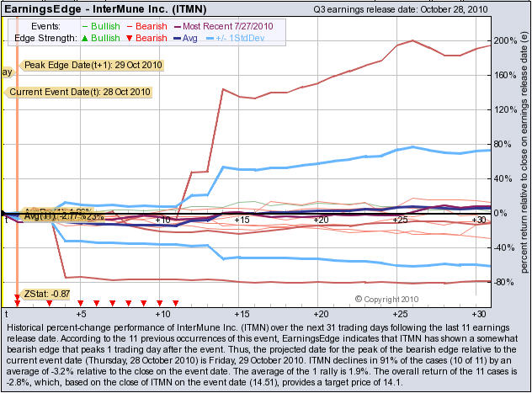Click the ZStat -0.87 label

click(x=49, y=294)
